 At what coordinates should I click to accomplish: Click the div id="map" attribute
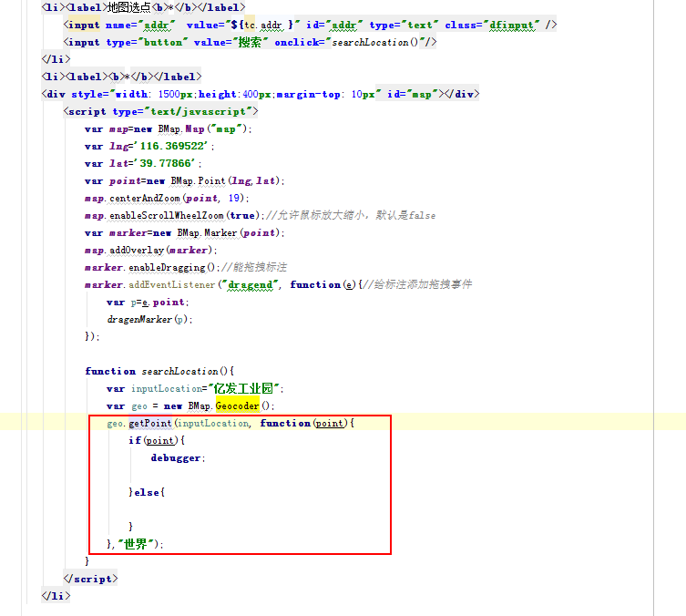(x=413, y=94)
